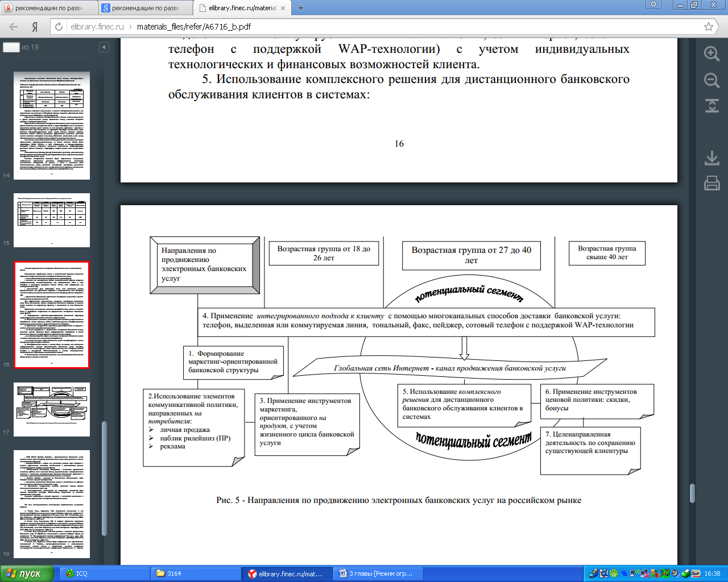728x582 pixels.
Task: Open browser settings gear in title bar
Action: pyautogui.click(x=653, y=5)
